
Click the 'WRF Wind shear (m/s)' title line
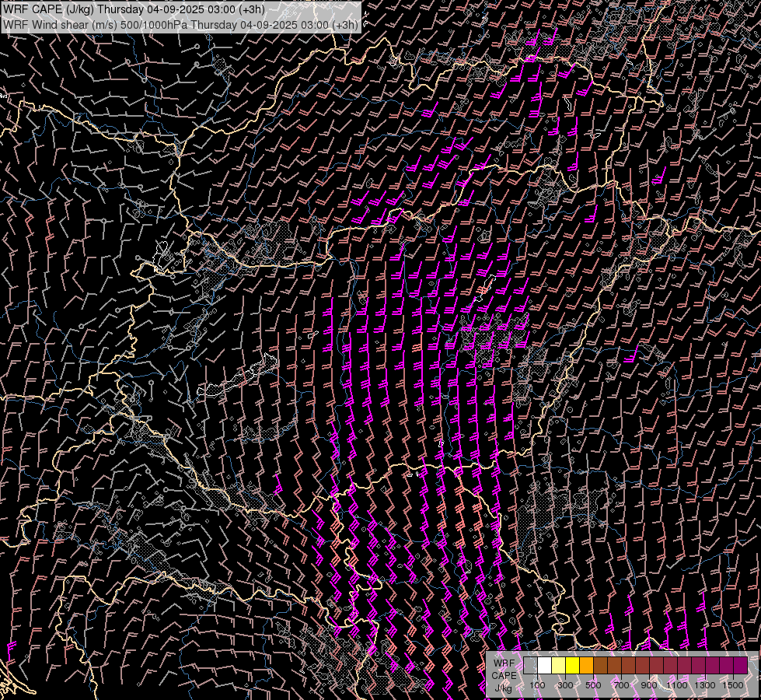tap(180, 25)
